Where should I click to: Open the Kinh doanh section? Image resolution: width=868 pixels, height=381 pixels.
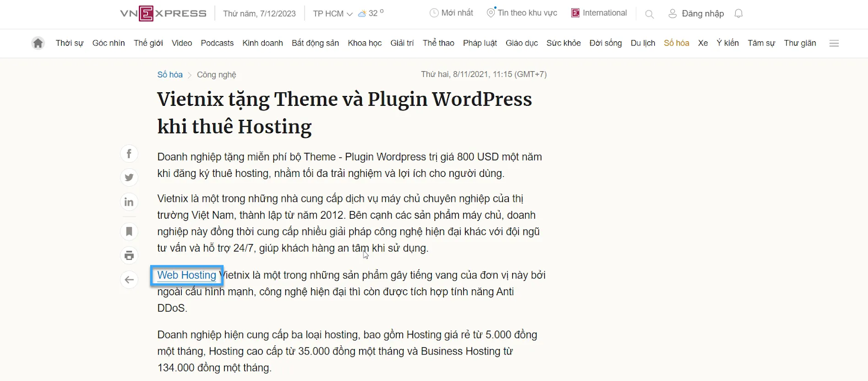263,43
